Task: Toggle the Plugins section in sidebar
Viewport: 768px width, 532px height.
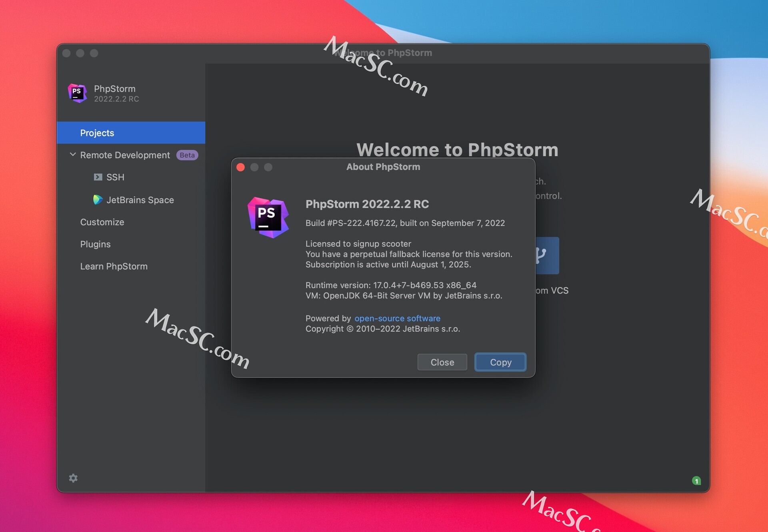Action: [x=95, y=244]
